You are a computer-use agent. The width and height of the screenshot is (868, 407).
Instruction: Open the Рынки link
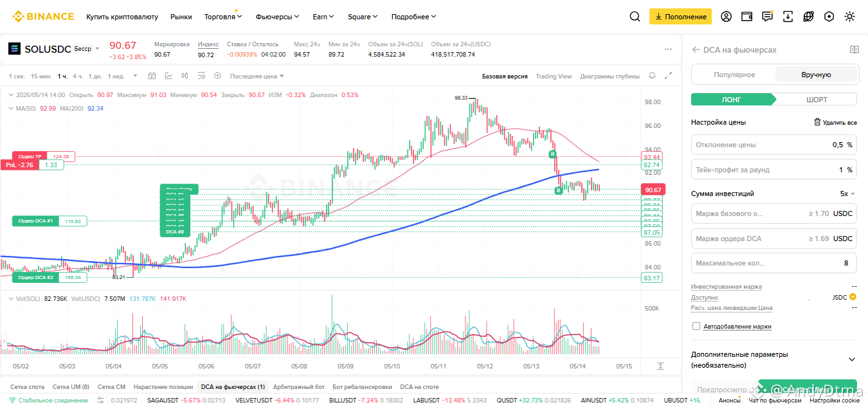[181, 17]
